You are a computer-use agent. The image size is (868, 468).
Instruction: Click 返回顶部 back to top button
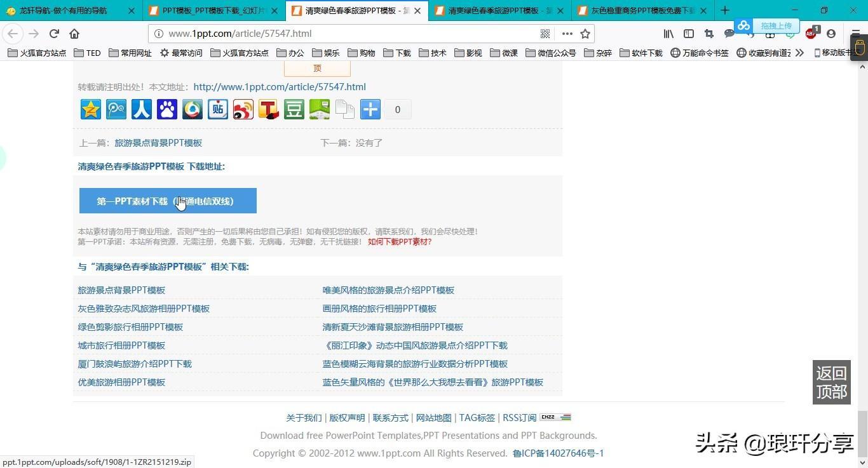(x=831, y=382)
